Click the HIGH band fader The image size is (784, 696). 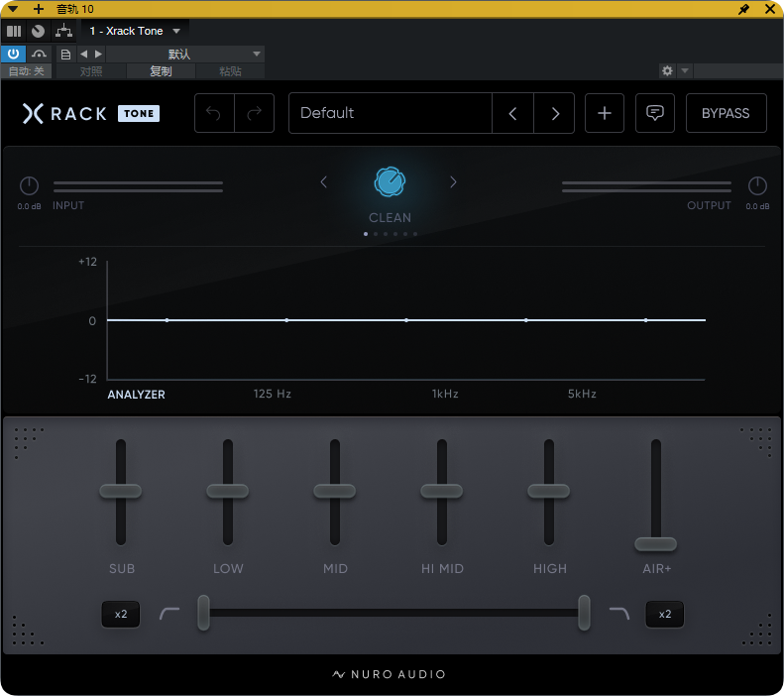pos(548,491)
